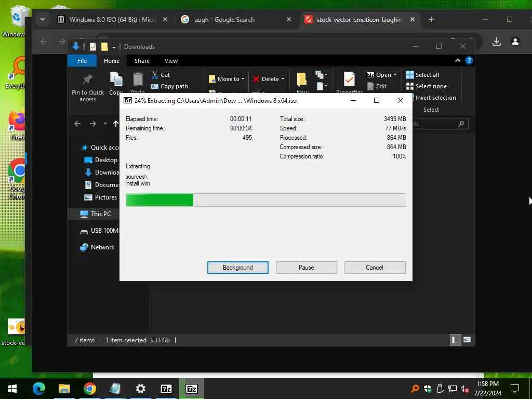Open the Windows Start menu

coord(12,389)
